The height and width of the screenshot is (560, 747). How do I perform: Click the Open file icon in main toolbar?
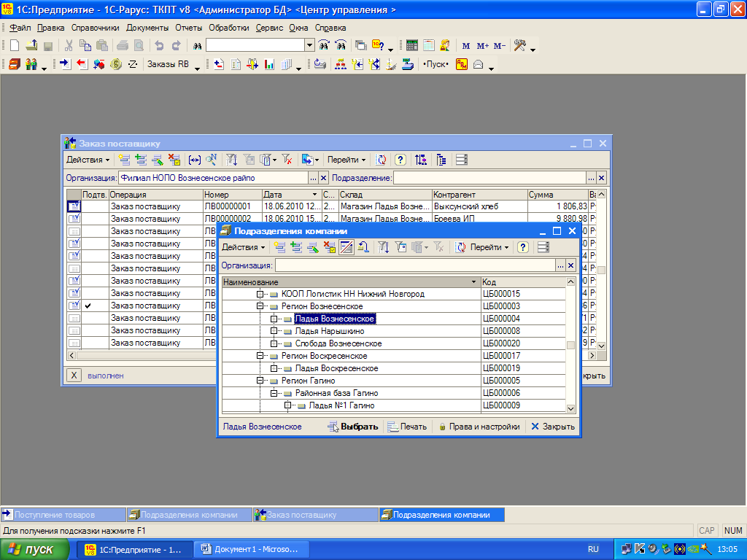click(x=31, y=46)
